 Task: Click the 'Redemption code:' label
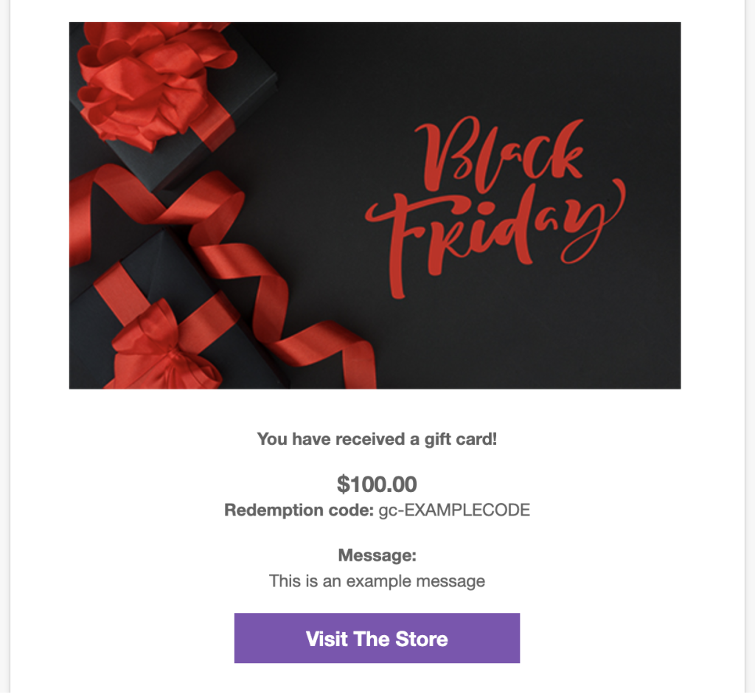(299, 510)
